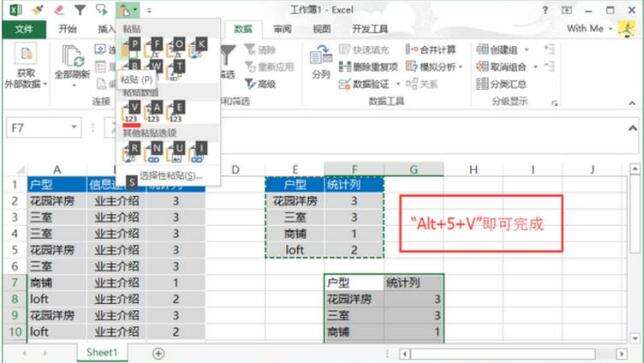Screen dimensions: 644x363
Task: Choose Paste Values option marked V
Action: (131, 112)
